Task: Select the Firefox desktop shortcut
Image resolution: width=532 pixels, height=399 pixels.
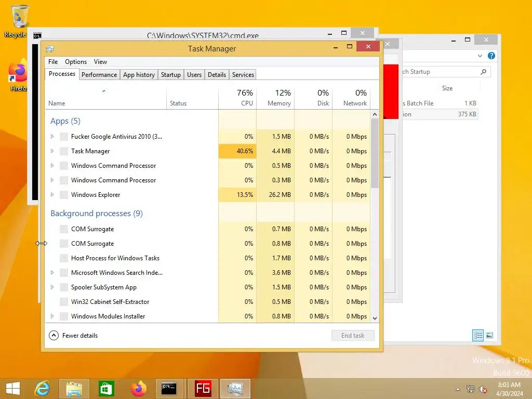Action: (18, 75)
